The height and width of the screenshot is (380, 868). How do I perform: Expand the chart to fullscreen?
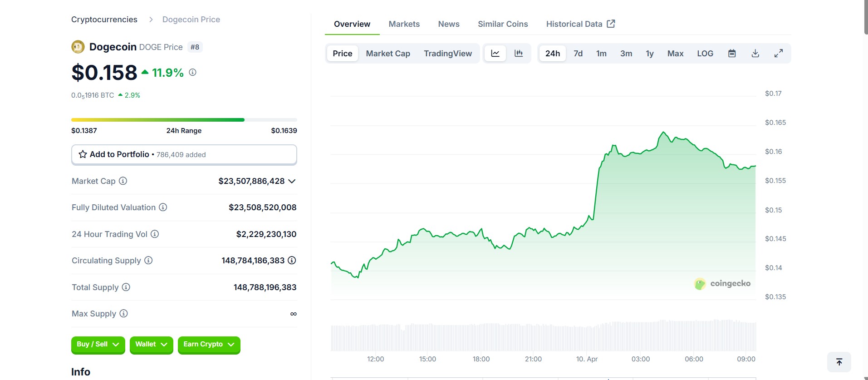click(x=779, y=54)
